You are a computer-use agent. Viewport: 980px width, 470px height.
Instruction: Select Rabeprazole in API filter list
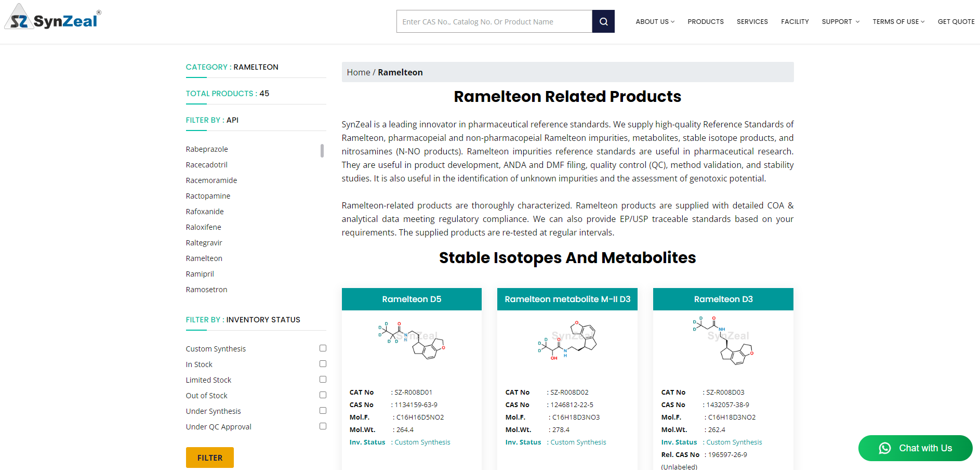207,149
